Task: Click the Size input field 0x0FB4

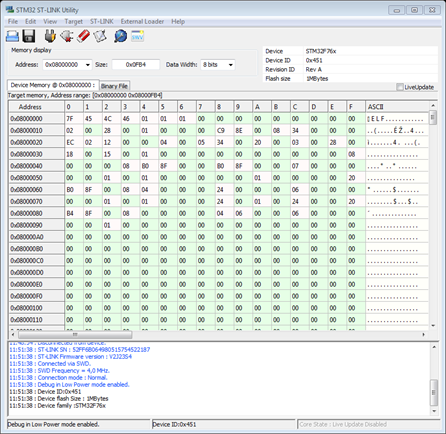Action: pos(136,65)
